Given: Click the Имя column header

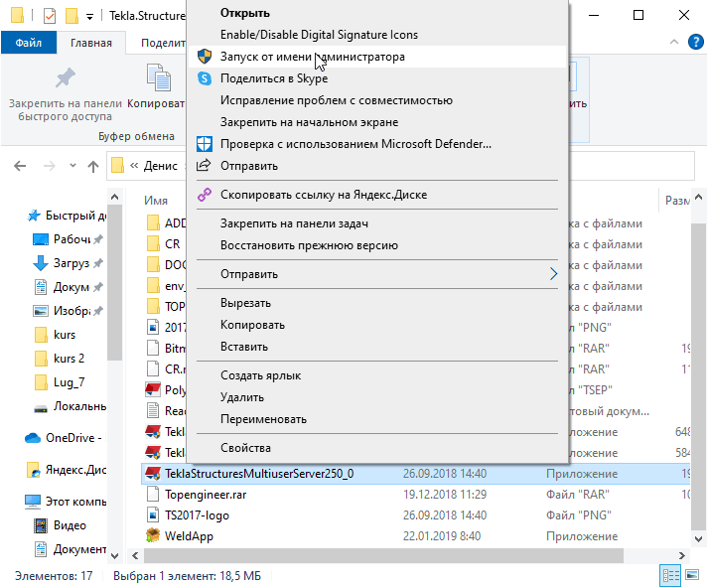Looking at the screenshot, I should click(156, 201).
